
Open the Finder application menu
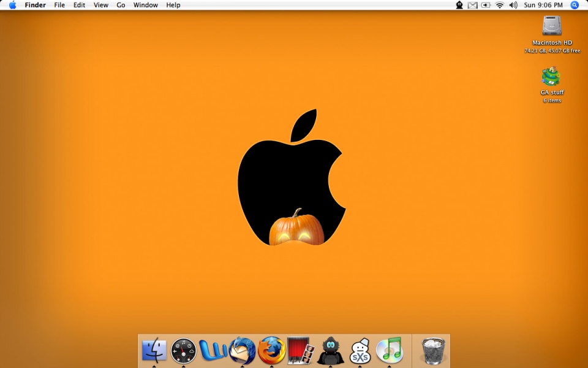36,5
